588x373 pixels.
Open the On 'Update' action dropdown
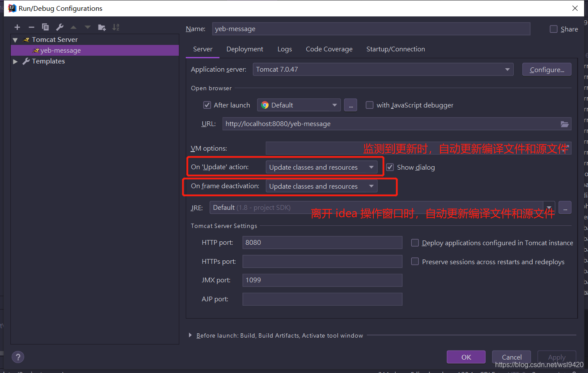tap(321, 167)
